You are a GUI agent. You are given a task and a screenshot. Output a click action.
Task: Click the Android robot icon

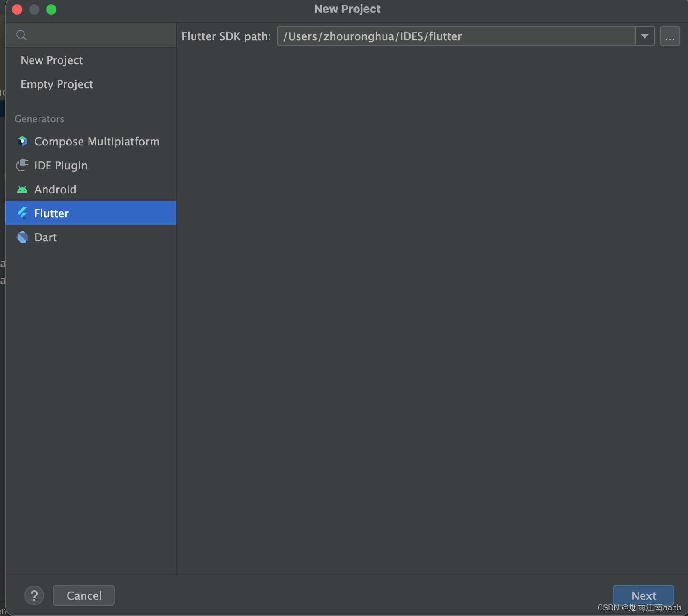pos(22,189)
